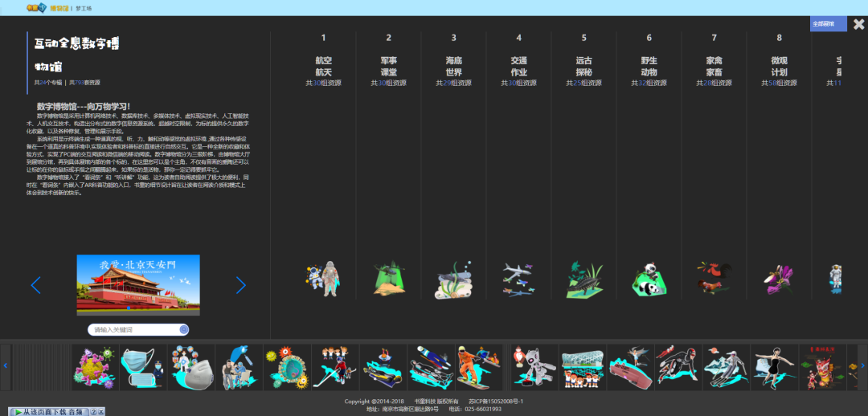Open the purple flower icon under 微观计划
Image resolution: width=868 pixels, height=416 pixels.
coord(780,279)
